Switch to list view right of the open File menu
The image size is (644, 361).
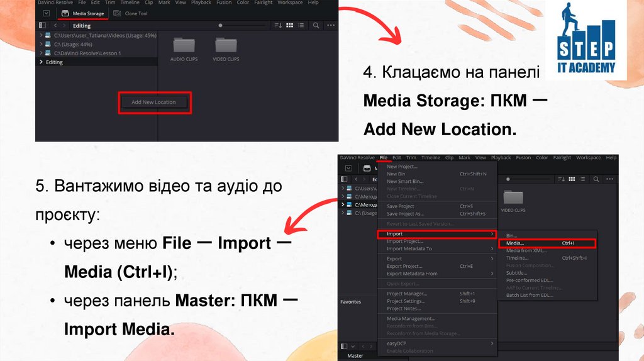click(583, 179)
